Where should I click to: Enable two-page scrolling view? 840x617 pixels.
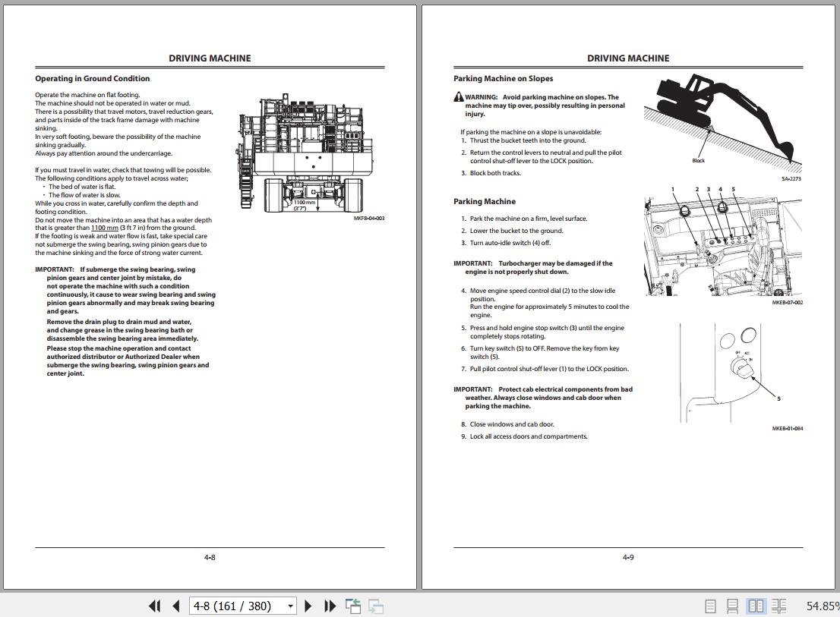tap(779, 606)
